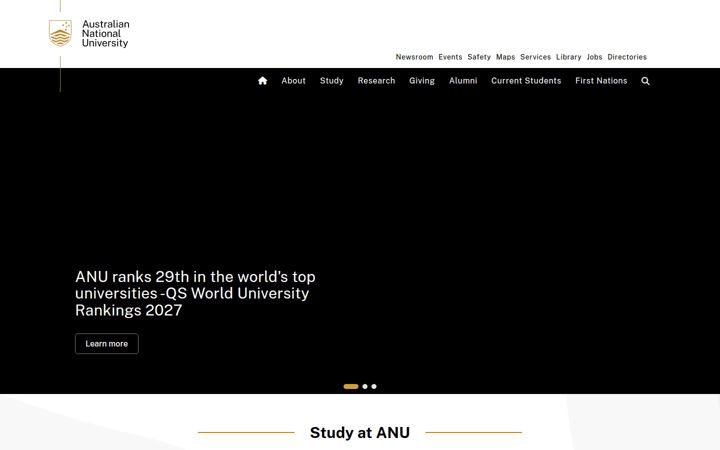
Task: Select the first gold carousel indicator
Action: tap(351, 387)
